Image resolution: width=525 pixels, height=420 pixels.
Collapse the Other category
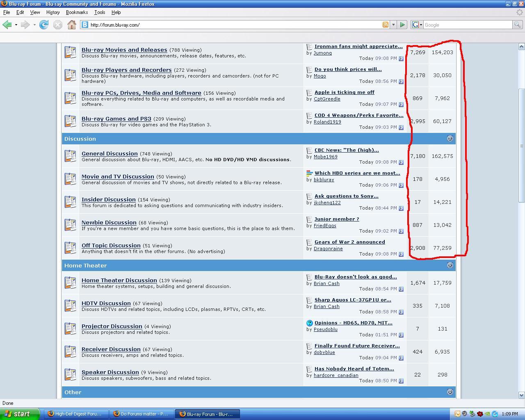(x=450, y=392)
